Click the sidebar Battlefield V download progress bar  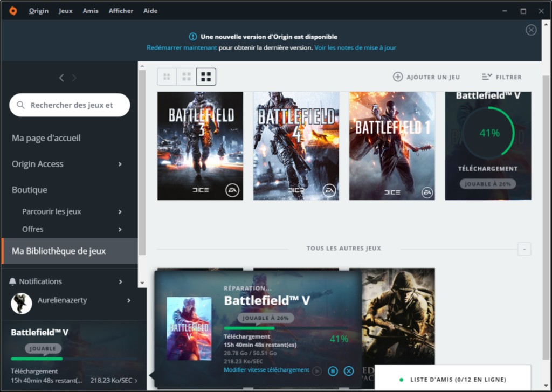pos(74,359)
